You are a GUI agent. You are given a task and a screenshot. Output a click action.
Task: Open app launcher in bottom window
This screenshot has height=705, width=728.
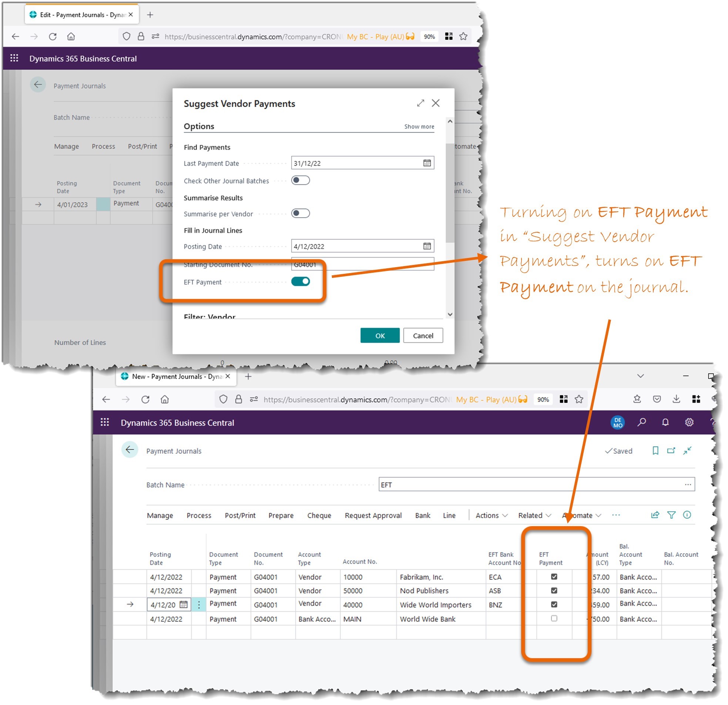pyautogui.click(x=105, y=422)
